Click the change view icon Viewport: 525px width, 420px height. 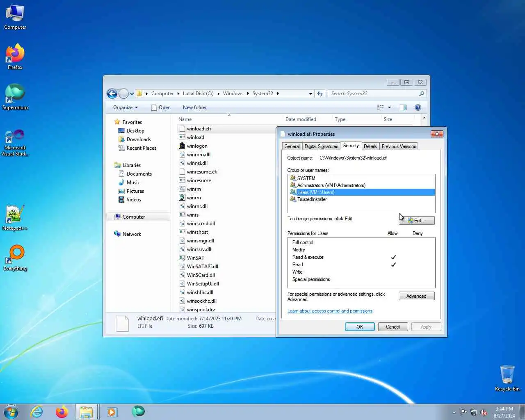click(381, 107)
